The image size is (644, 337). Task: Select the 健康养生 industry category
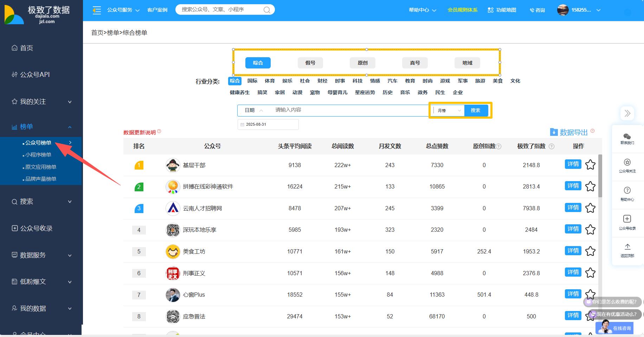click(240, 92)
